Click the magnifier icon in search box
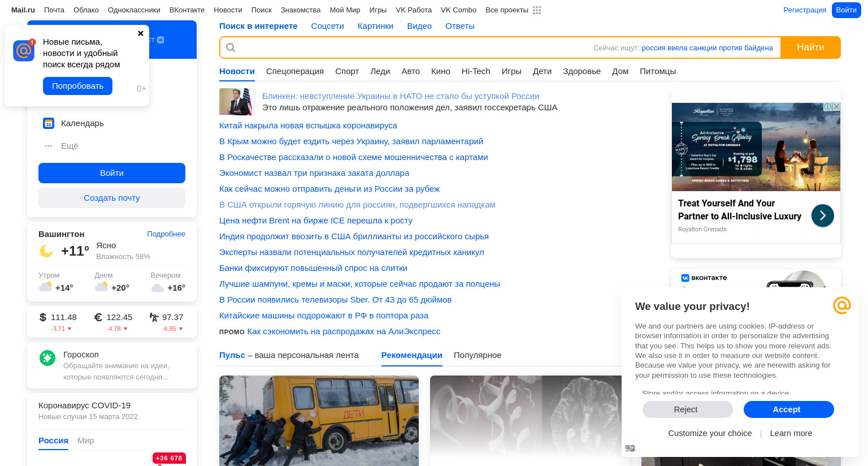This screenshot has height=466, width=868. pos(231,48)
